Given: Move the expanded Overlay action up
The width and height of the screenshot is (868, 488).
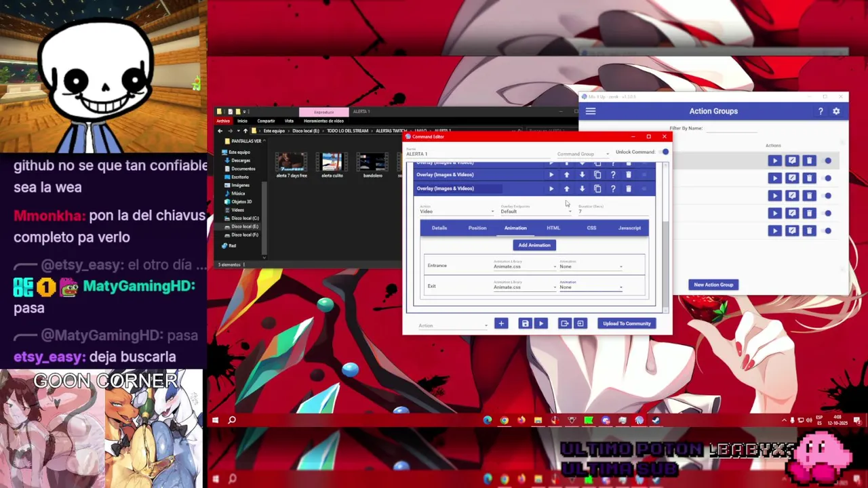Looking at the screenshot, I should (x=566, y=188).
